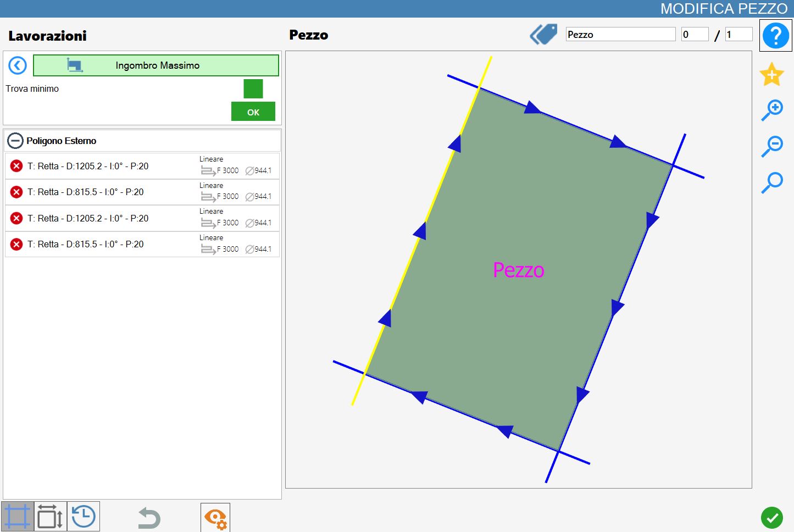Image resolution: width=794 pixels, height=532 pixels.
Task: Click the Pezzo name input field
Action: [621, 34]
